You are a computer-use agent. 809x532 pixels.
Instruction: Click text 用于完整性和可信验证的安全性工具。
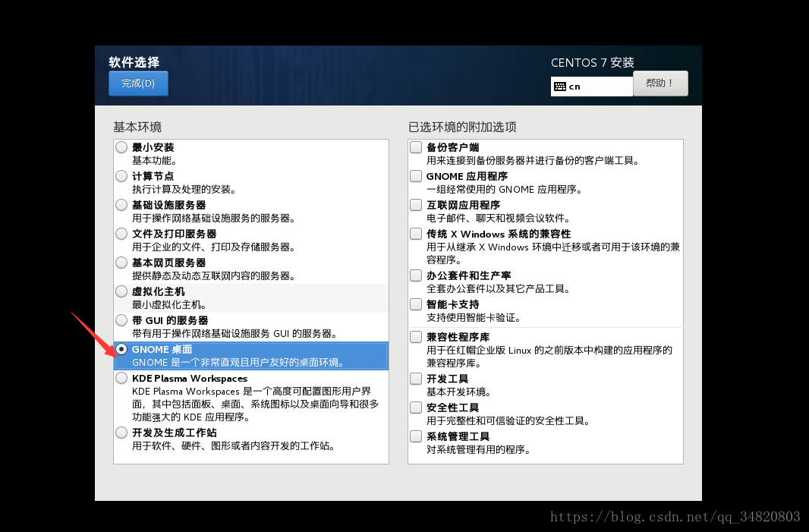pos(508,421)
